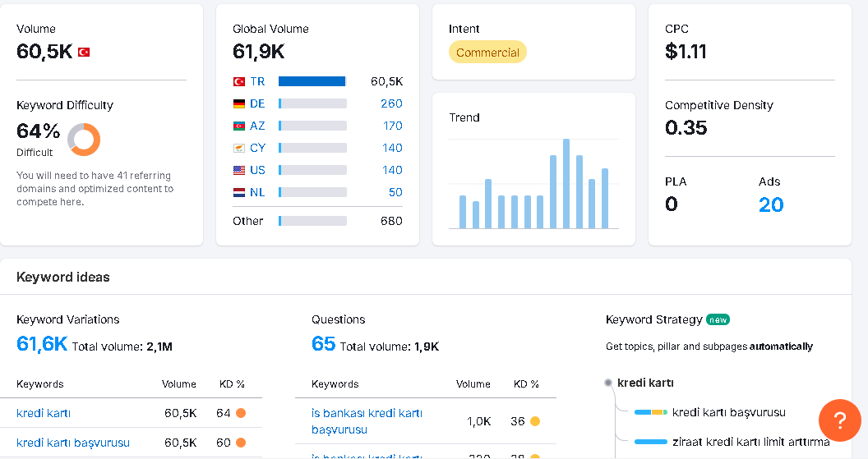Click the TR volume value 60,5K

[x=387, y=82]
